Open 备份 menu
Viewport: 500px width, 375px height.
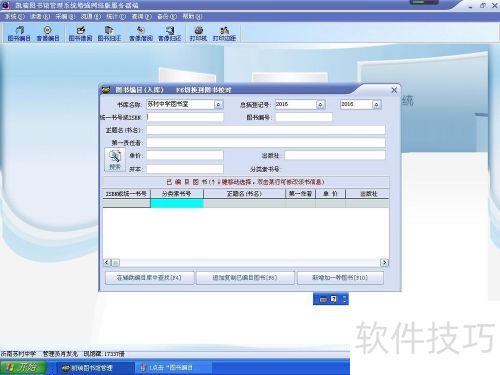[166, 16]
